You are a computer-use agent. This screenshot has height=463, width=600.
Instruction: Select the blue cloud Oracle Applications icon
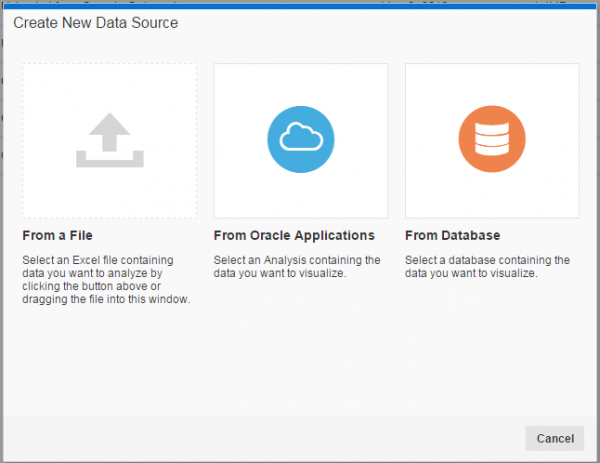pyautogui.click(x=301, y=139)
